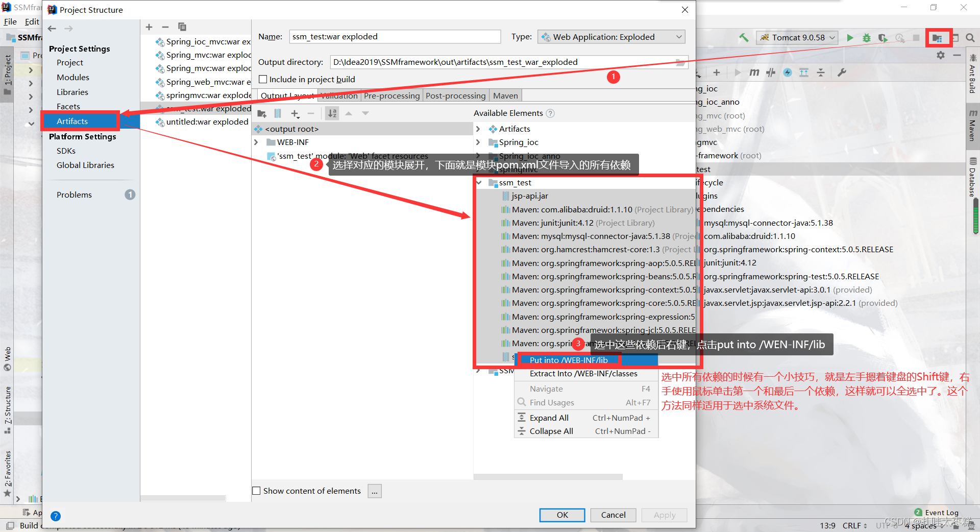Click the Cancel button
Screen dimensions: 980x532
[613, 515]
